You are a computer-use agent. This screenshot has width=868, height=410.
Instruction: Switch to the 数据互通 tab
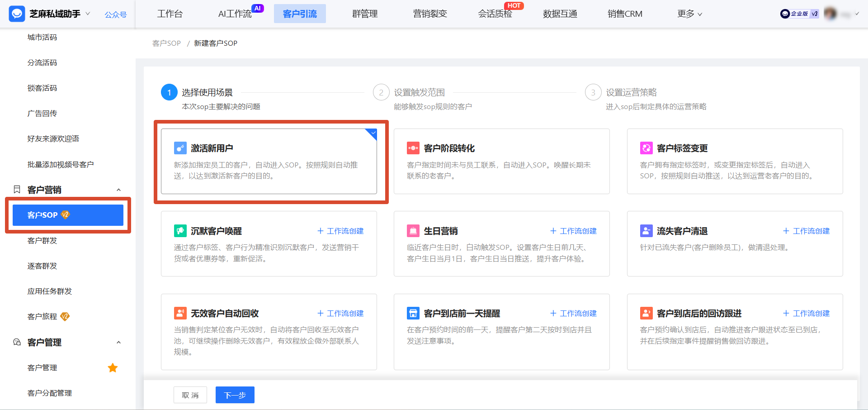[560, 14]
